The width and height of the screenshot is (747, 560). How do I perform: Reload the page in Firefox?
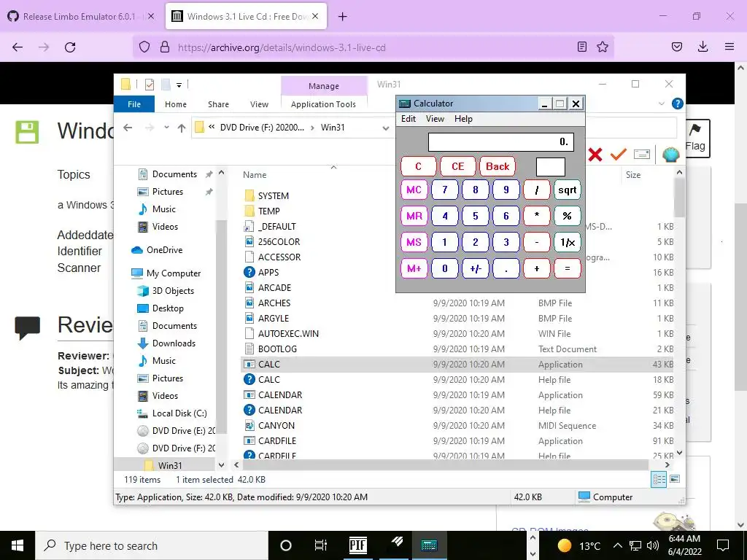click(x=70, y=47)
